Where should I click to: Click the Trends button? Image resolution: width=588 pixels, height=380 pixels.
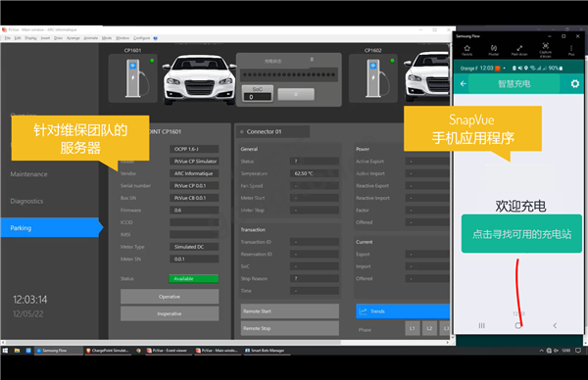pos(403,311)
